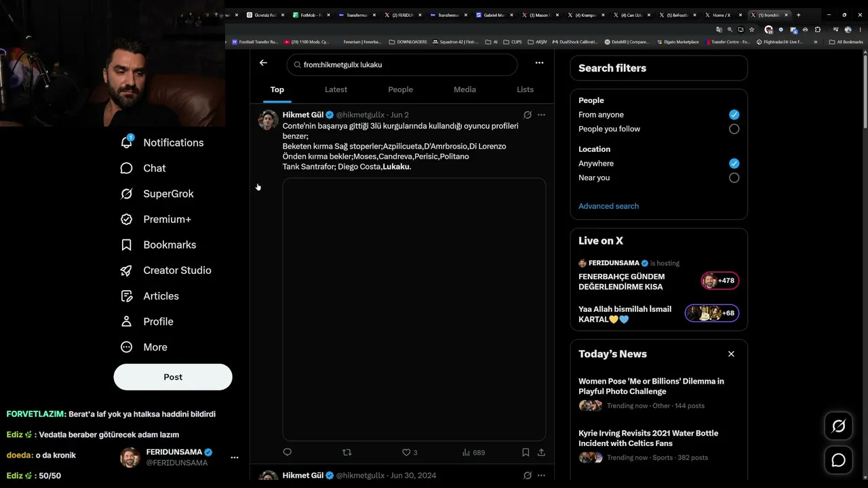Join the 'Yaa Allah bismillah İsmail KARTAL' space
868x488 pixels.
658,313
